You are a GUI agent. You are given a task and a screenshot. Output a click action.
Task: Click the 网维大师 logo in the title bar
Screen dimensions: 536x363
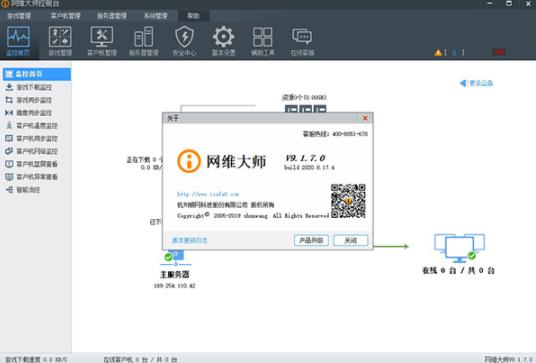(x=5, y=3)
